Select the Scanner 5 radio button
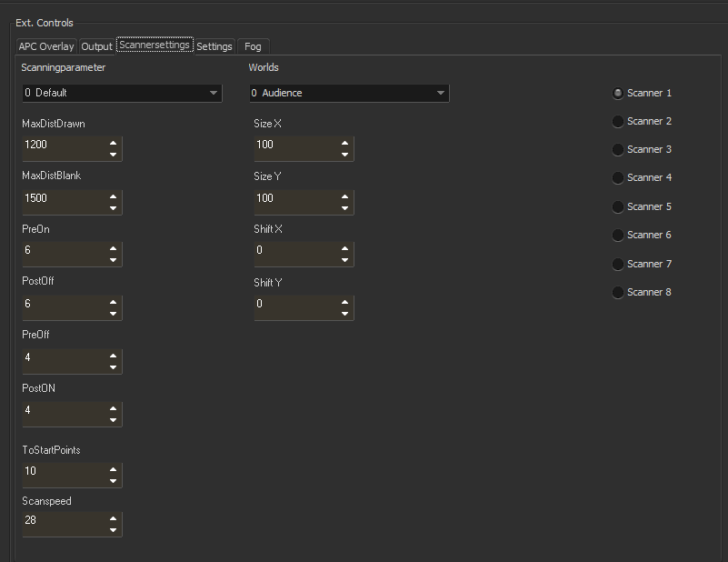 [x=618, y=206]
